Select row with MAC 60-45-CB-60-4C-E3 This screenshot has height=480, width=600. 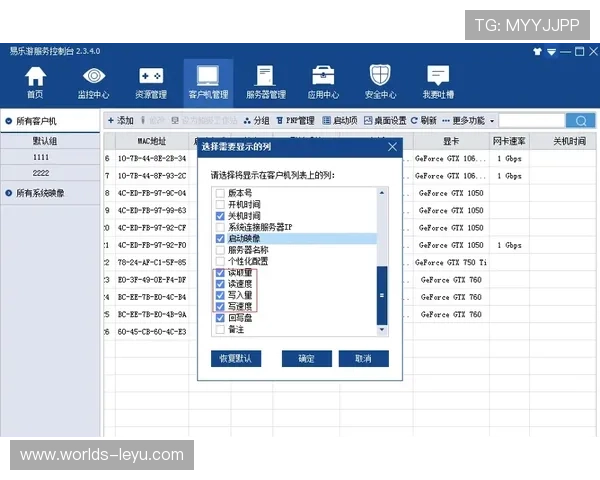[152, 332]
